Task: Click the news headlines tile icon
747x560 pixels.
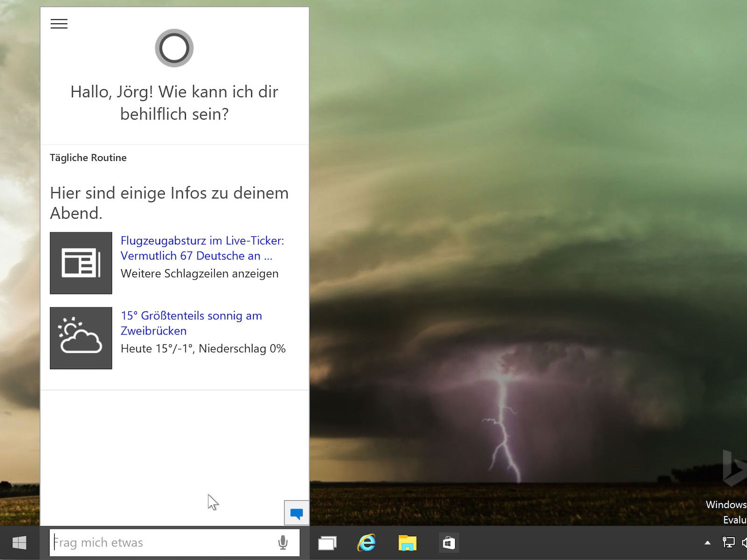Action: [x=81, y=263]
